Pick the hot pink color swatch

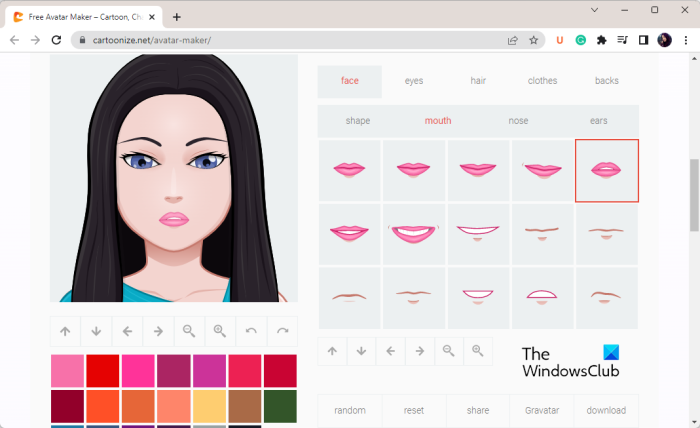[x=138, y=371]
